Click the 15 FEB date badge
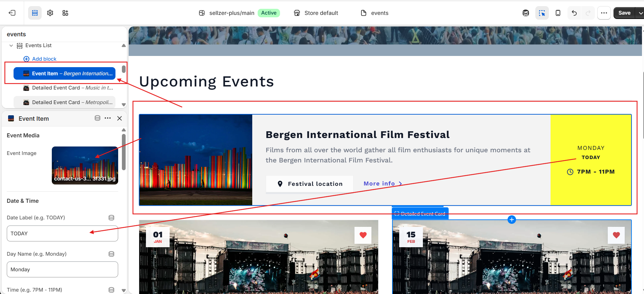The height and width of the screenshot is (294, 644). 411,237
